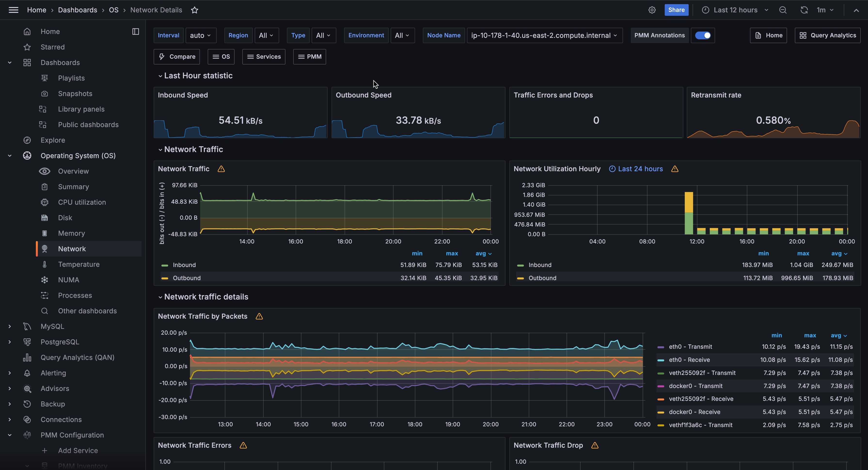The height and width of the screenshot is (470, 868).
Task: Open the Services menu
Action: point(263,57)
